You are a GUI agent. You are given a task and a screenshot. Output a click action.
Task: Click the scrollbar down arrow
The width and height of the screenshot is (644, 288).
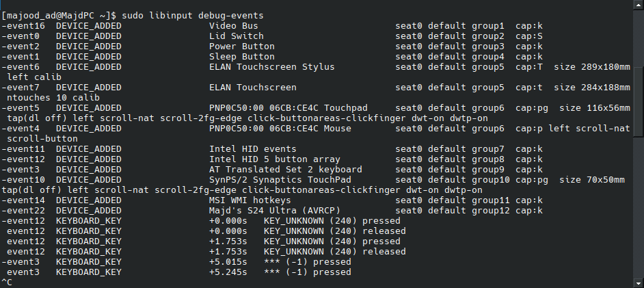pyautogui.click(x=639, y=283)
